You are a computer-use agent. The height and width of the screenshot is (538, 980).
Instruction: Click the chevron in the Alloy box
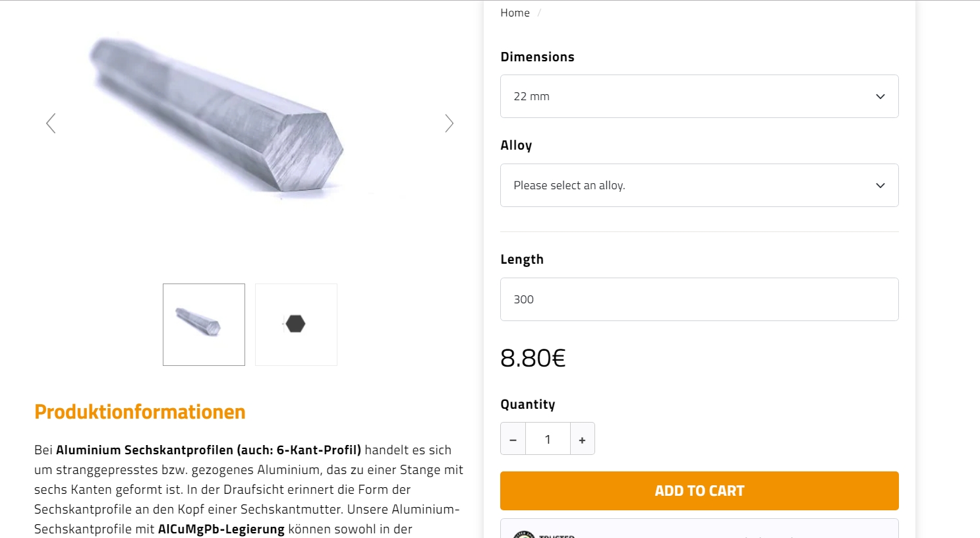(880, 185)
